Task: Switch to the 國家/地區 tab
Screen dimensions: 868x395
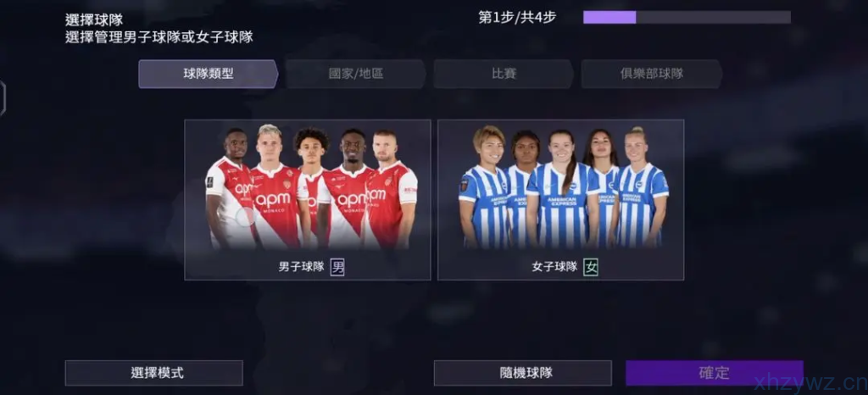Action: (x=356, y=74)
